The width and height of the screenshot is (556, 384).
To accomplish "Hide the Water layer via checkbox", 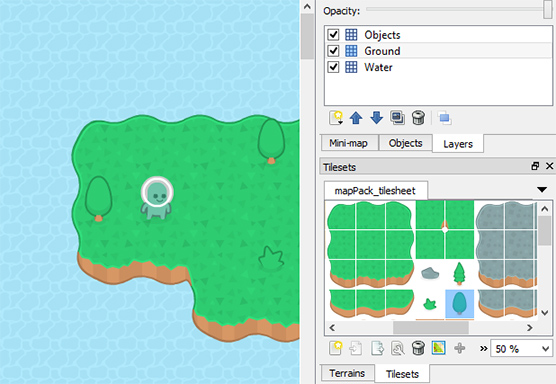I will click(333, 67).
